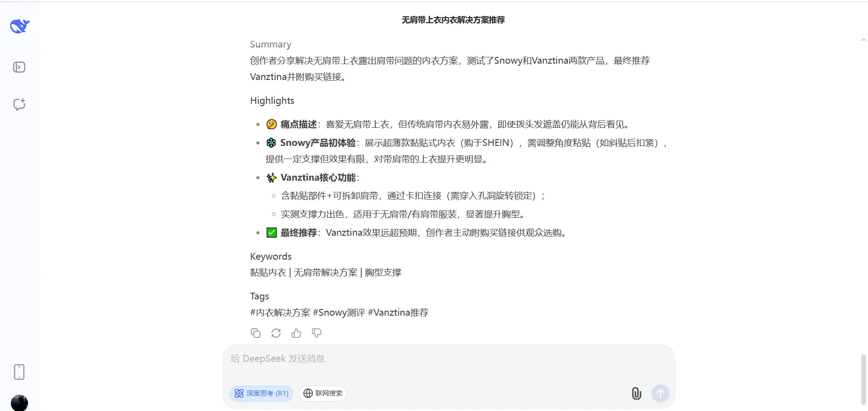Image resolution: width=868 pixels, height=411 pixels.
Task: Regenerate the DeepSeek response
Action: [x=275, y=333]
